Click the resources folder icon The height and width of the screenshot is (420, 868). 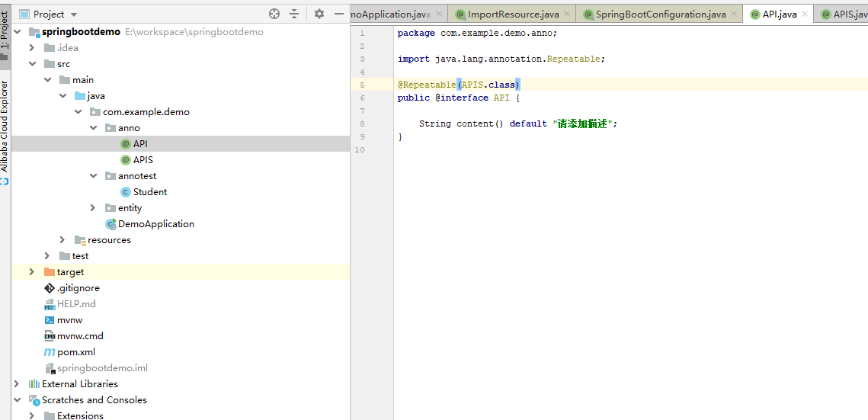tap(80, 240)
